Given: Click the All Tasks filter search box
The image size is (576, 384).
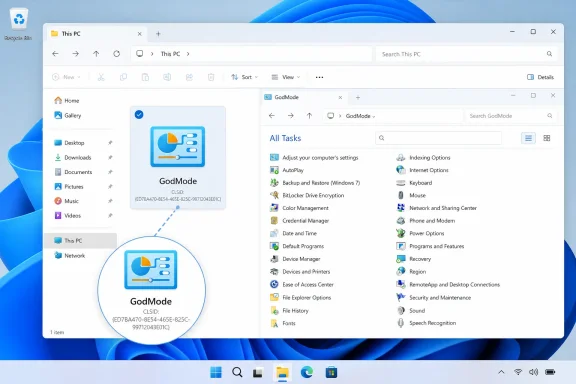Looking at the screenshot, I should 439,138.
